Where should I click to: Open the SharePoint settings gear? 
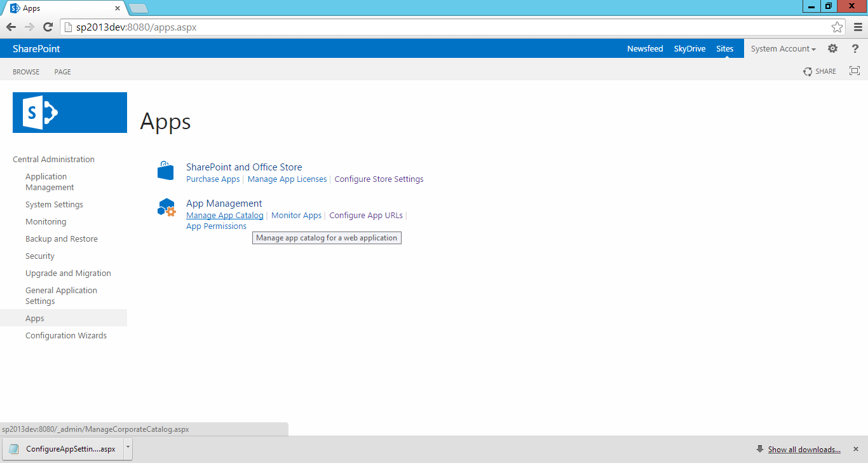pyautogui.click(x=833, y=48)
